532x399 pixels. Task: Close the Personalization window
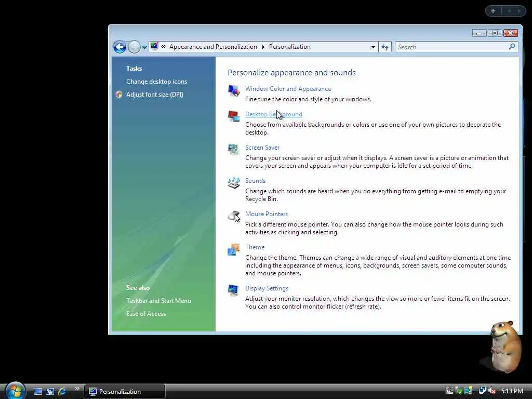(511, 33)
